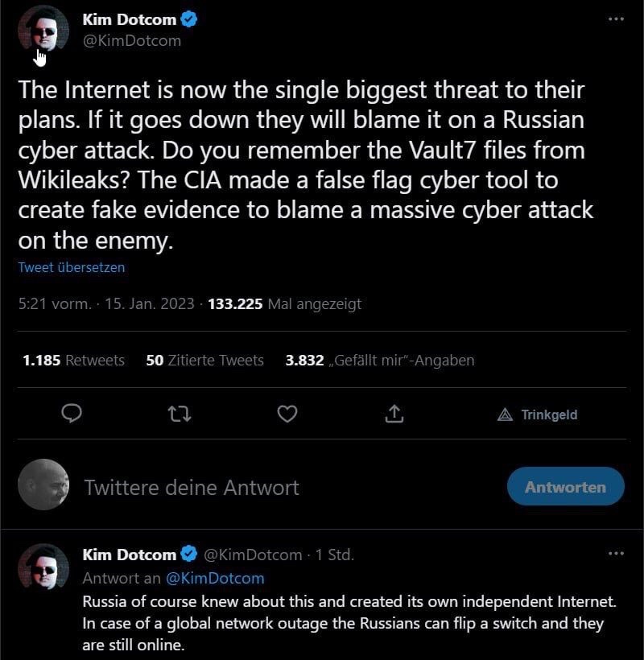The width and height of the screenshot is (644, 660).
Task: Open the share tweet icon
Action: tap(394, 414)
